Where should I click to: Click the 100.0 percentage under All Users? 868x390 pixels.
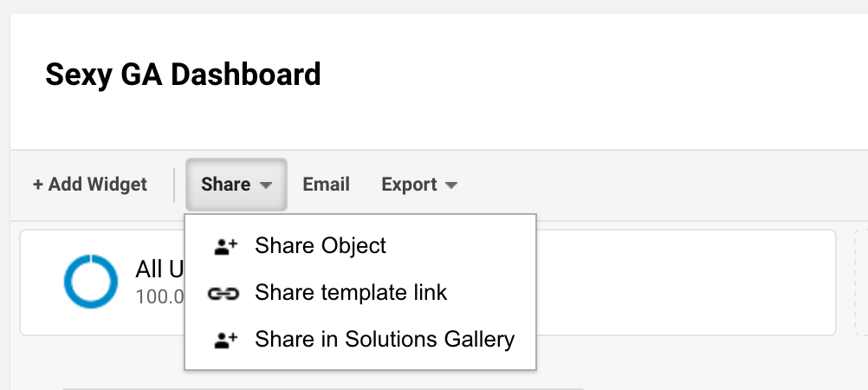click(x=160, y=297)
